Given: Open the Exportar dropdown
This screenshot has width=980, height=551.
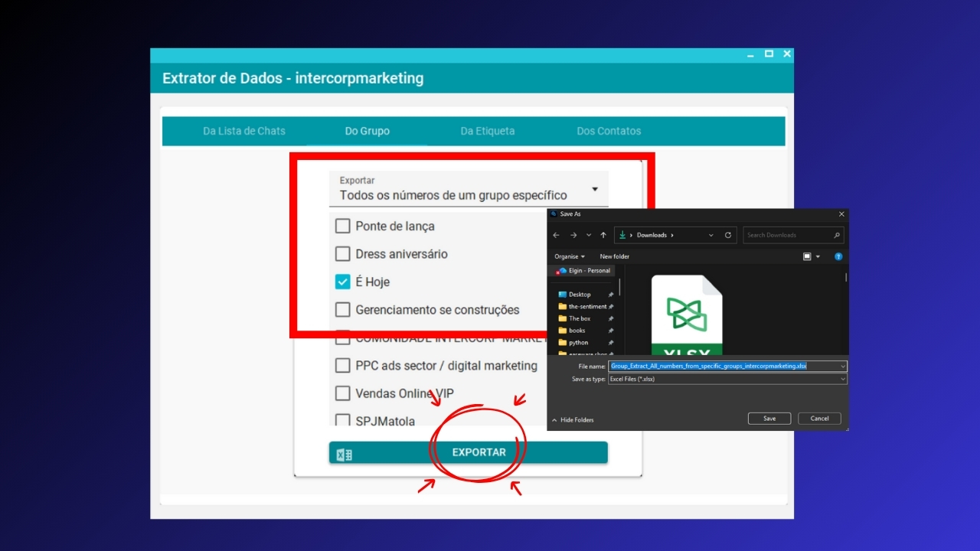Looking at the screenshot, I should coord(469,189).
